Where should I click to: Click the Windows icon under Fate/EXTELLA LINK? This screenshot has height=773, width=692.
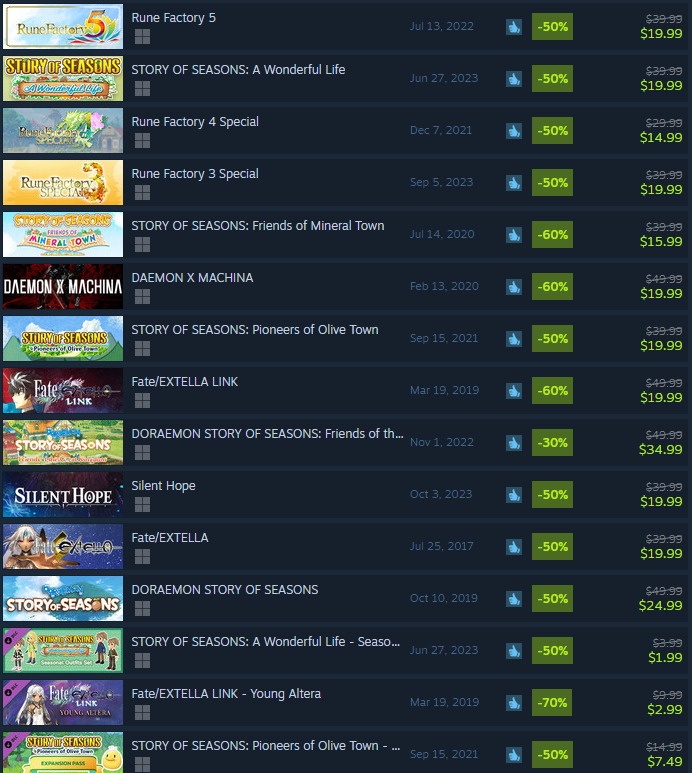click(142, 401)
